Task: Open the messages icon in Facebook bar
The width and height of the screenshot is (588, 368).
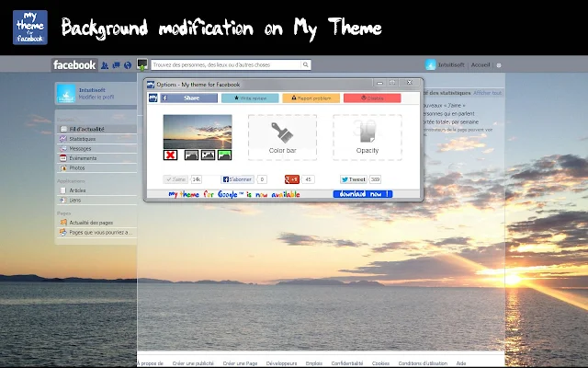Action: point(117,65)
